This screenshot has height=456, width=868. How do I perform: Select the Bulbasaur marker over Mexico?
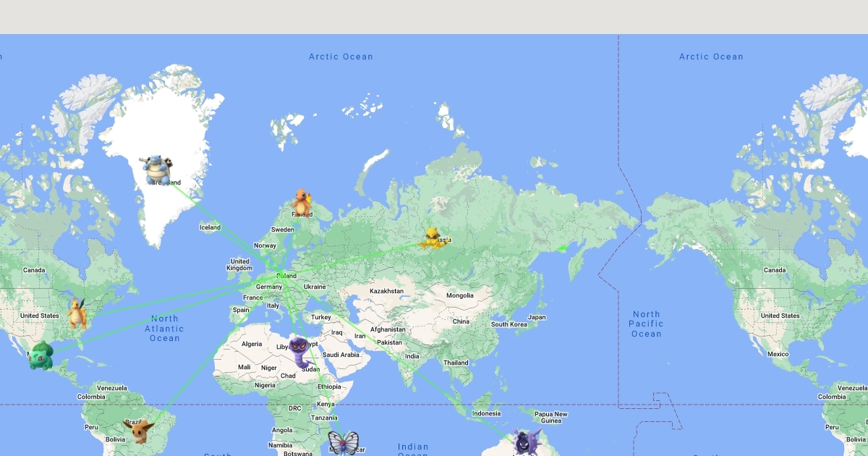point(41,355)
